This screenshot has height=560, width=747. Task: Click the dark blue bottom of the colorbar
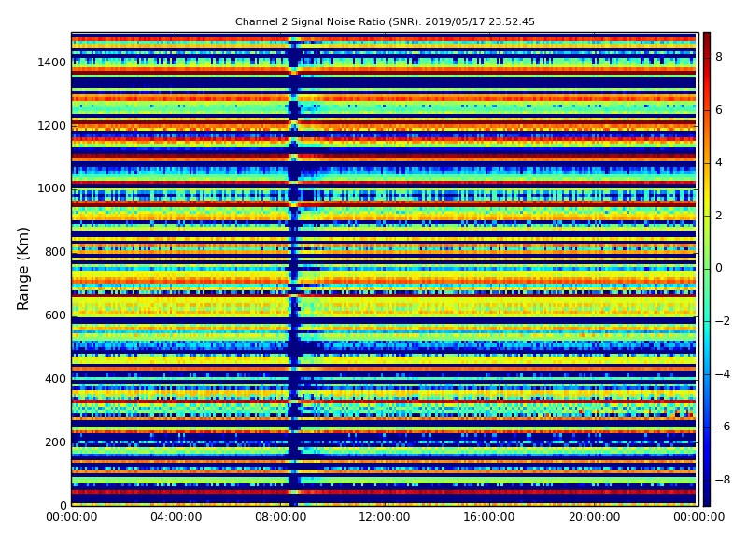707,499
